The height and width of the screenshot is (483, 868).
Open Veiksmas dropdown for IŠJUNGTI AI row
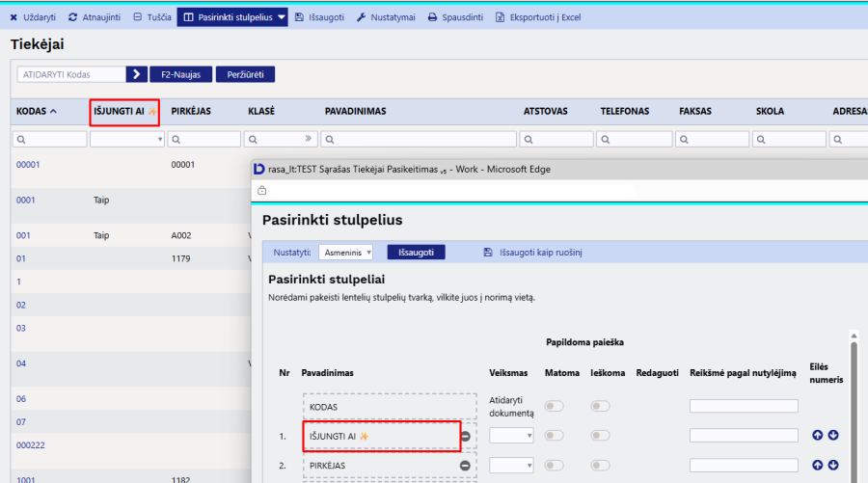click(x=511, y=436)
